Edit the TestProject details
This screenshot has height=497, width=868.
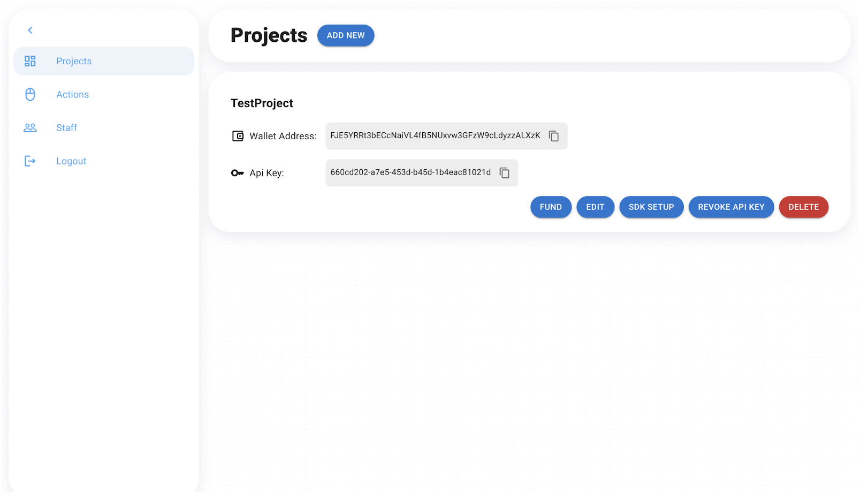595,207
